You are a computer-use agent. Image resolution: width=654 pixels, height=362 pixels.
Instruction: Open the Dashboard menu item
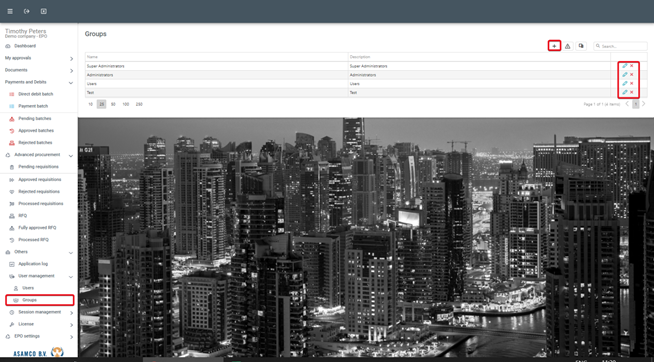[x=25, y=46]
